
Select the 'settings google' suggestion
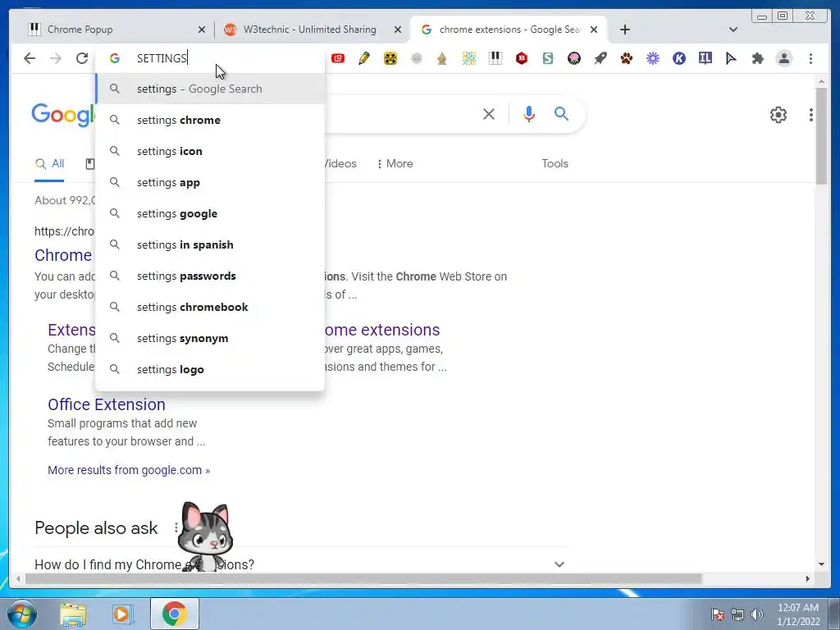(x=211, y=213)
